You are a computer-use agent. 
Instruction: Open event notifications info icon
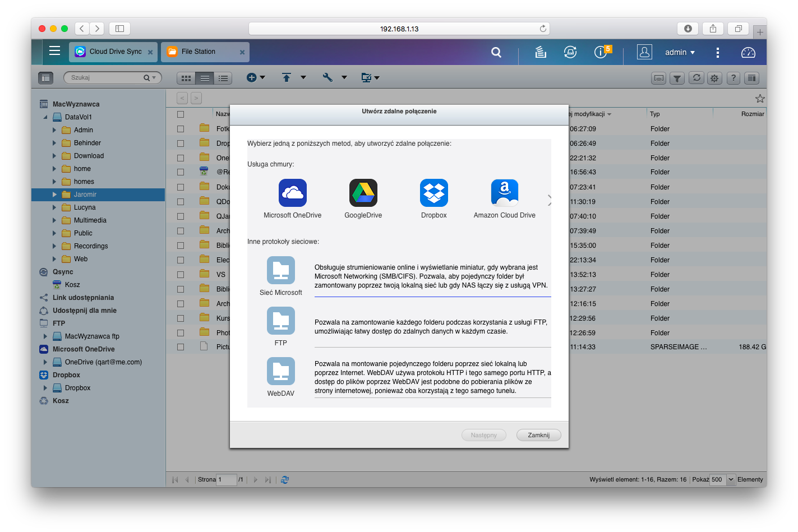(601, 52)
